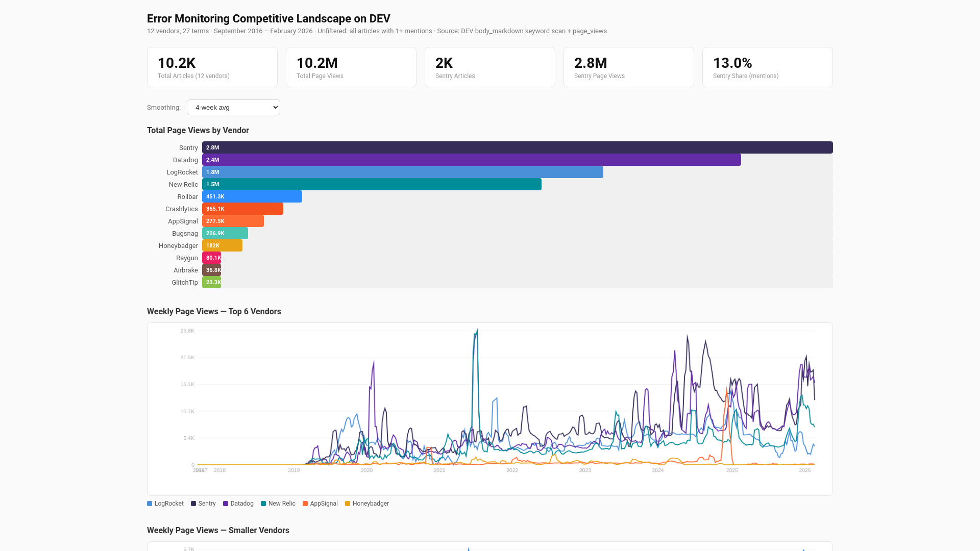Open the Smoothing 4-week avg dropdown

[x=233, y=108]
